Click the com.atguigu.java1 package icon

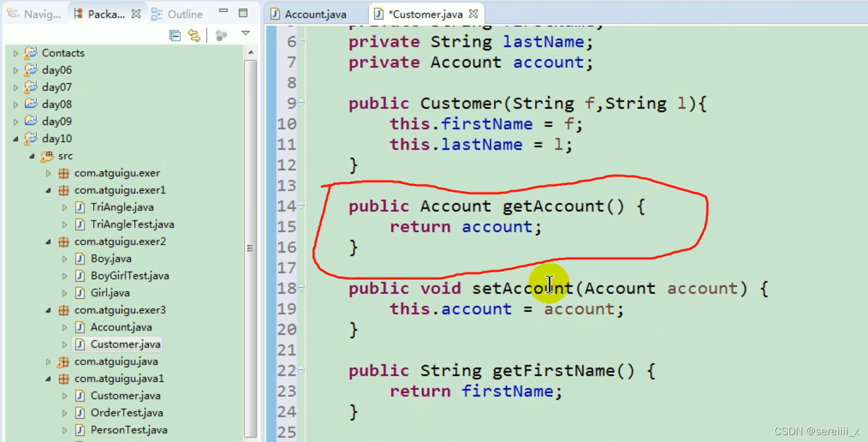pyautogui.click(x=63, y=379)
